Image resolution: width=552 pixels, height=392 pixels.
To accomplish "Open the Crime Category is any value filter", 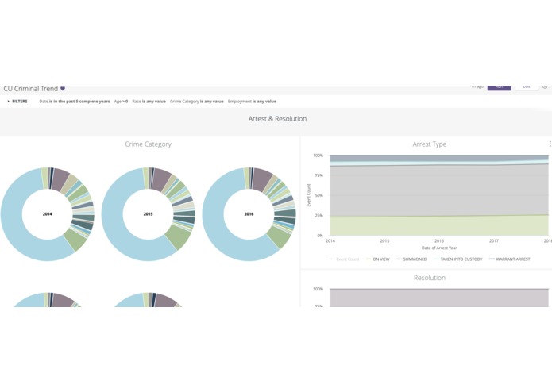I will 197,102.
